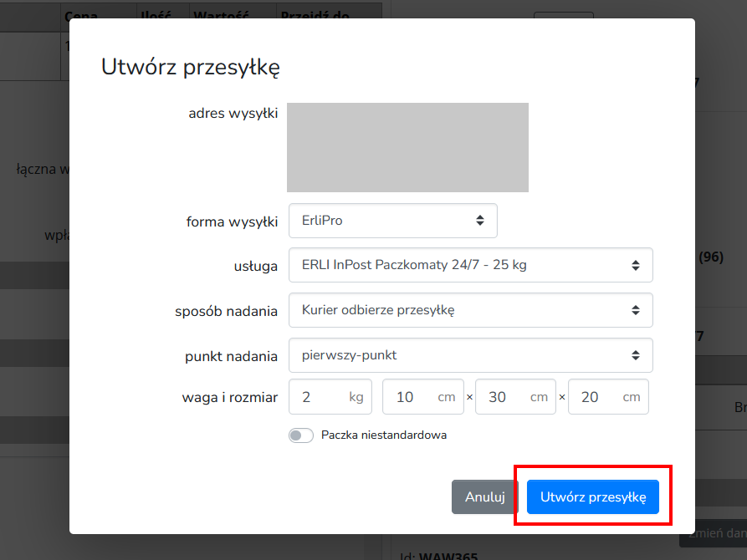Screen dimensions: 747x560
Task: Click the first dimension field with 10 cm
Action: point(423,397)
